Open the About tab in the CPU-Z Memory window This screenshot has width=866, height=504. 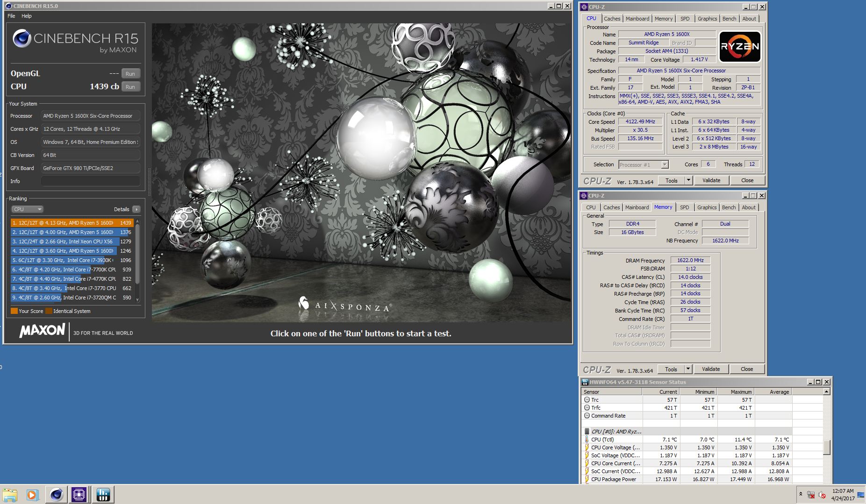coord(748,207)
